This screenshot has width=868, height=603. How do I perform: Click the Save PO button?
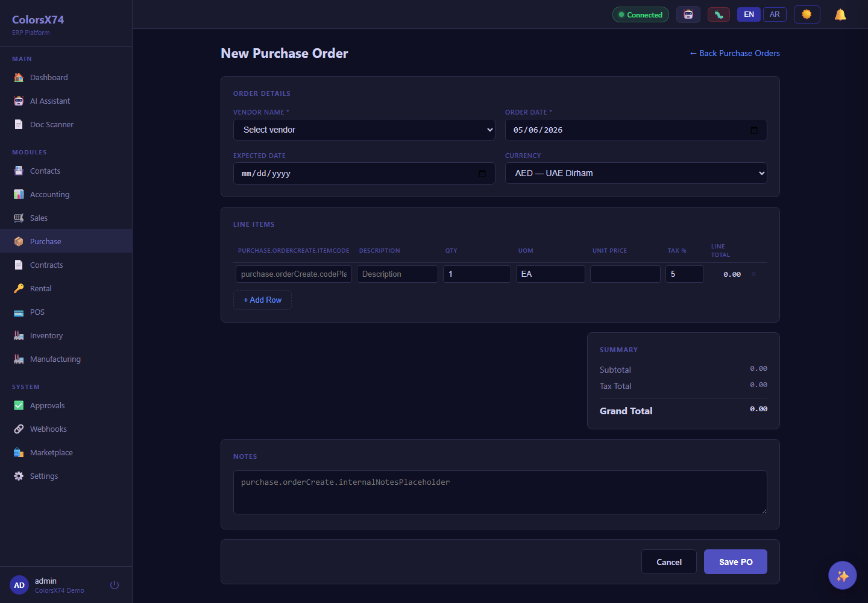click(x=735, y=562)
